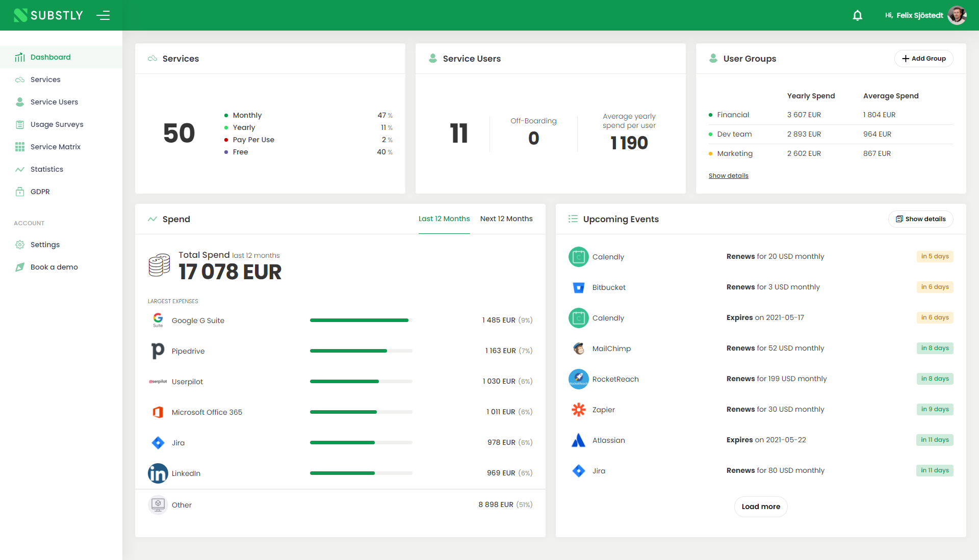Click the Calendly icon expiring 2021-05-17
The width and height of the screenshot is (979, 560).
579,318
